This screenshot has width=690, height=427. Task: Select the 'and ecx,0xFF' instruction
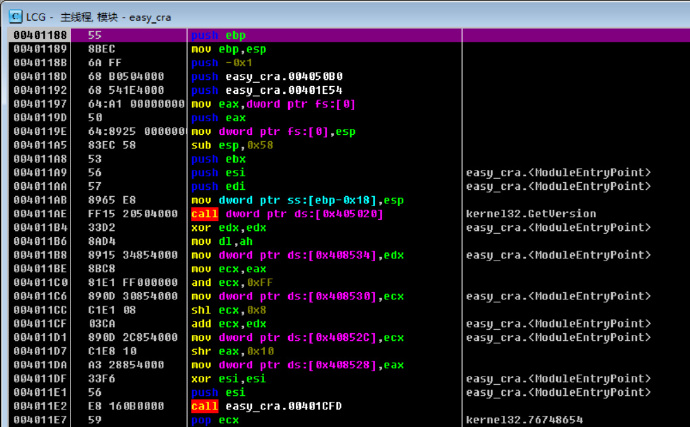pyautogui.click(x=232, y=282)
